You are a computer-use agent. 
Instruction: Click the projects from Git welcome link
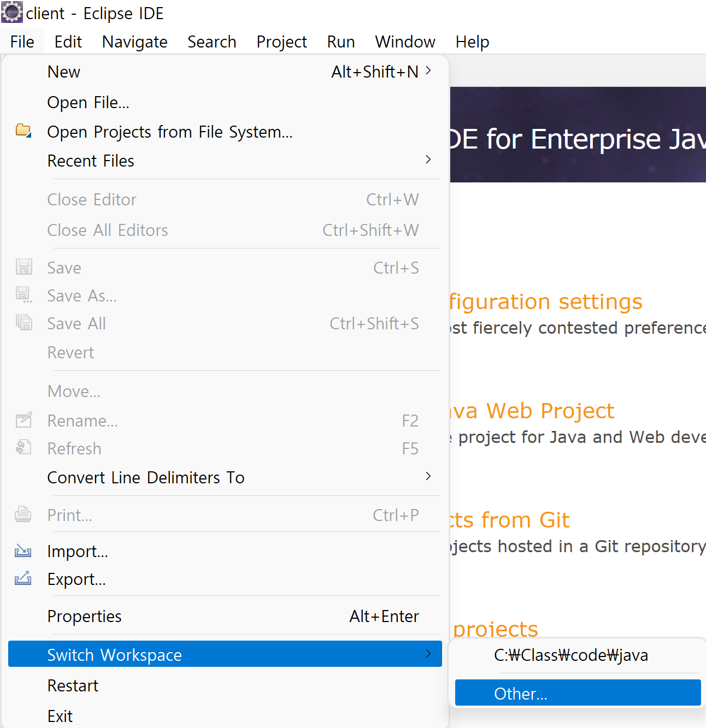click(x=509, y=520)
